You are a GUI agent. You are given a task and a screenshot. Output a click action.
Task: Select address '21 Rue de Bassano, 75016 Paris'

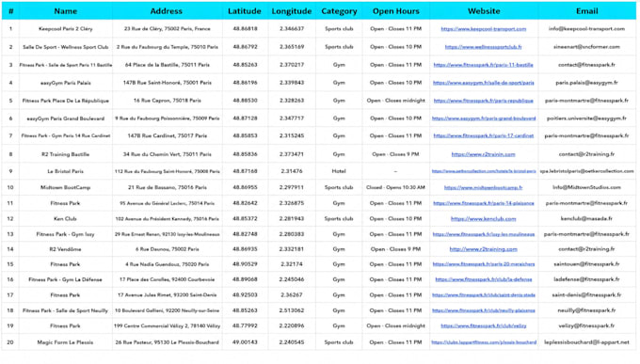click(x=168, y=188)
